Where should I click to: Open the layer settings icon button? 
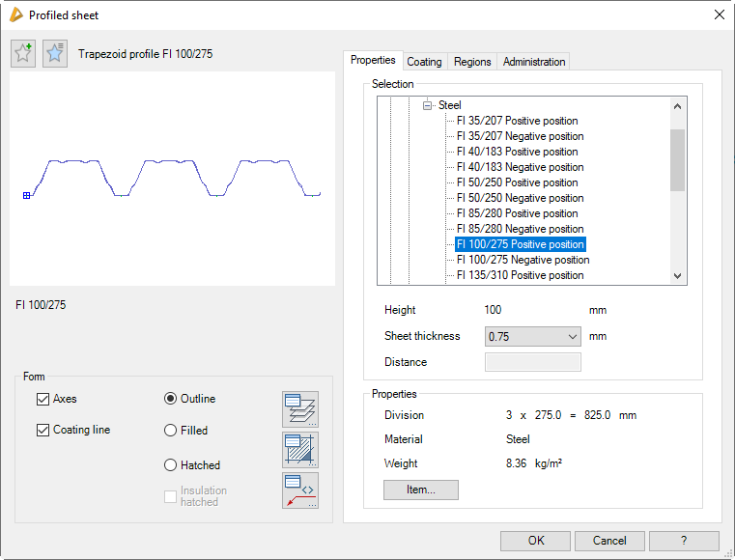(300, 409)
